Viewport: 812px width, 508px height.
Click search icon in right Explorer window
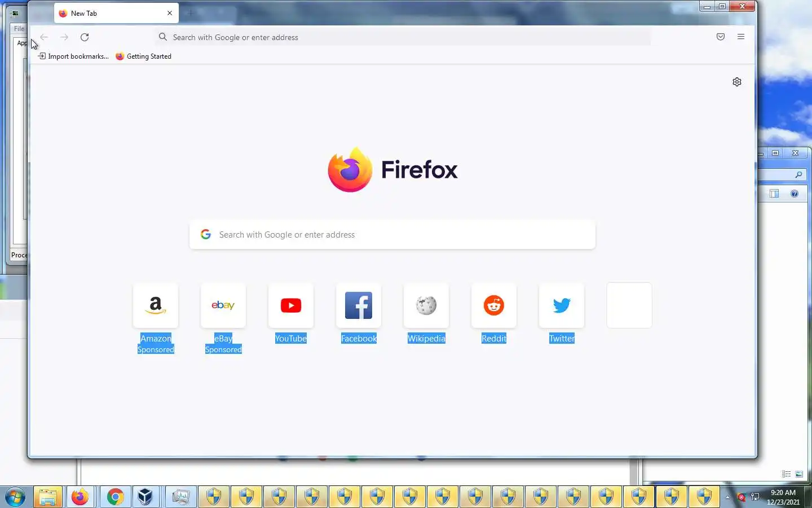pos(798,174)
